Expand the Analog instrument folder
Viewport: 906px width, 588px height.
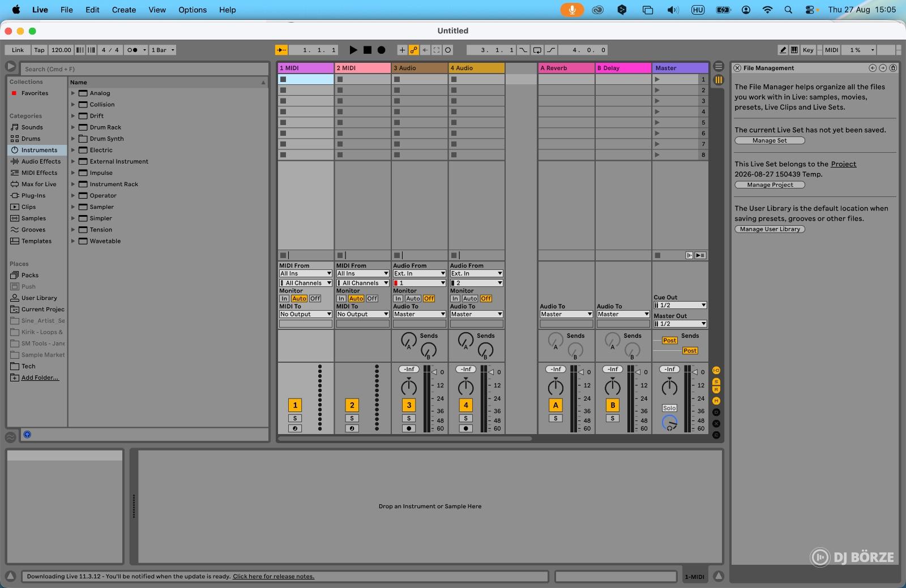[x=73, y=93]
